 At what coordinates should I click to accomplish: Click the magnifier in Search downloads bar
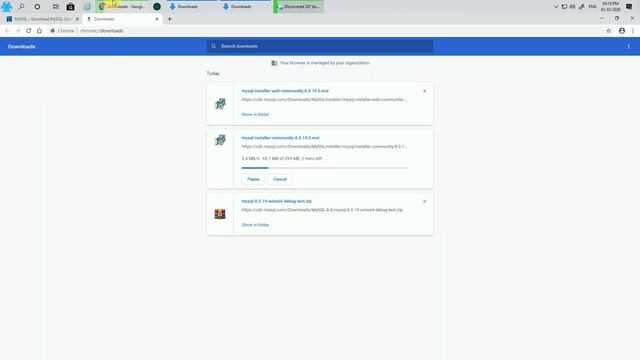(213, 46)
